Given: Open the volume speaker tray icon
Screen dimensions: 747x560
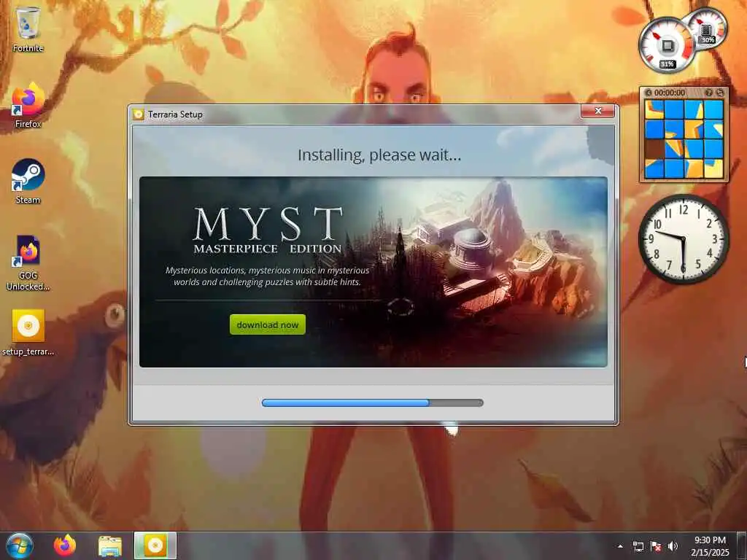Looking at the screenshot, I should tap(673, 546).
